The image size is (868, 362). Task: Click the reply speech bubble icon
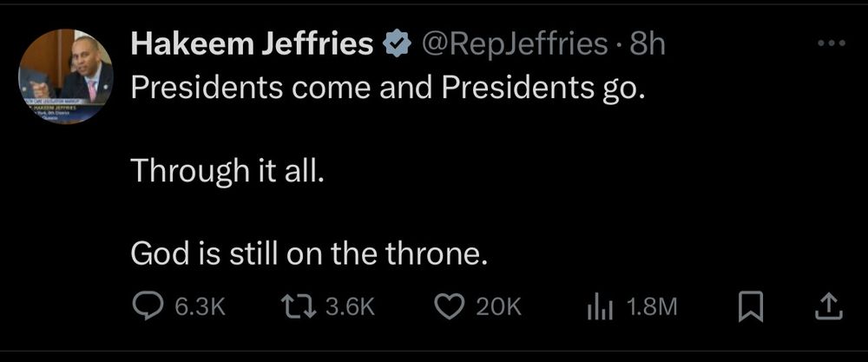point(148,306)
